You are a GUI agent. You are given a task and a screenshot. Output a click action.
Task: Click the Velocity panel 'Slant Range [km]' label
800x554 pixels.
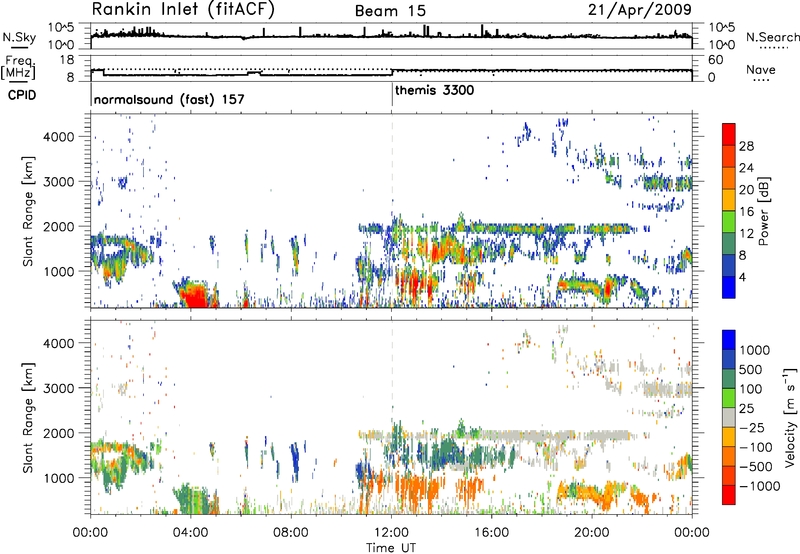coord(28,418)
